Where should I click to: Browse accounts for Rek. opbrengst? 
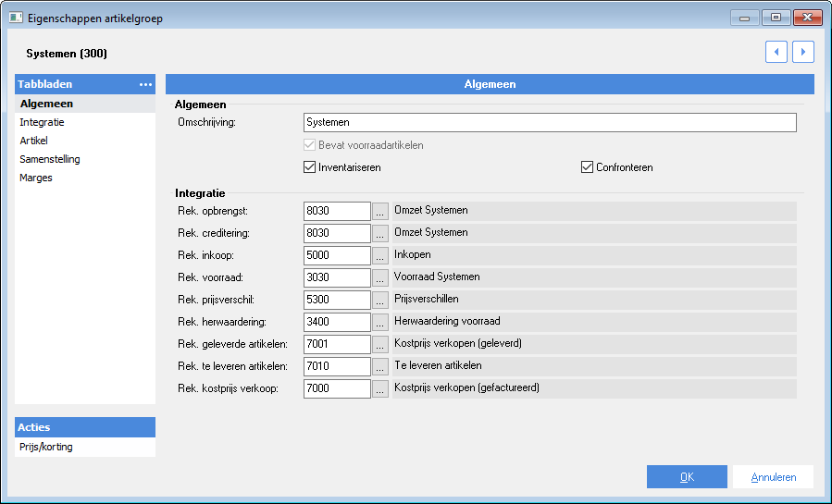380,211
